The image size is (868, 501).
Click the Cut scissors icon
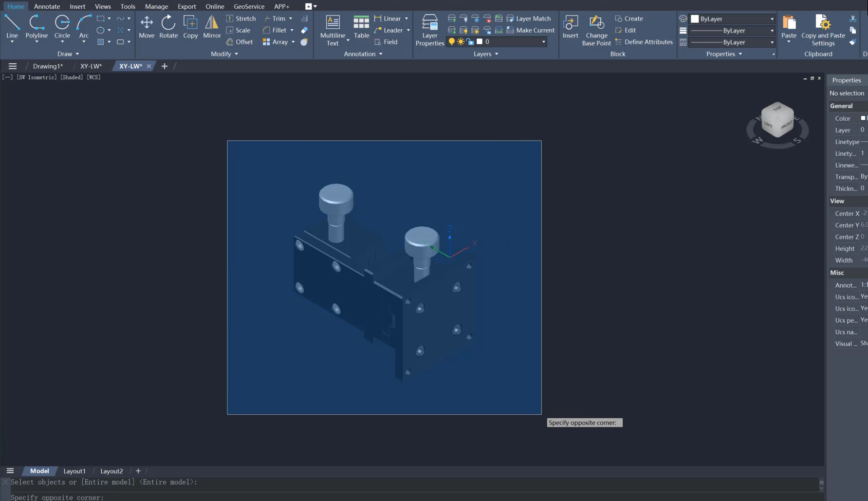click(852, 19)
